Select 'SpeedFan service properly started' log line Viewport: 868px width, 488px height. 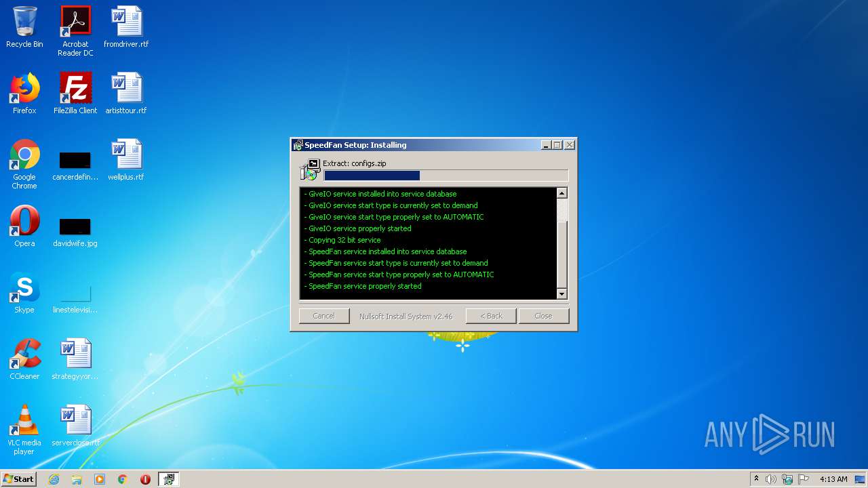click(x=363, y=286)
